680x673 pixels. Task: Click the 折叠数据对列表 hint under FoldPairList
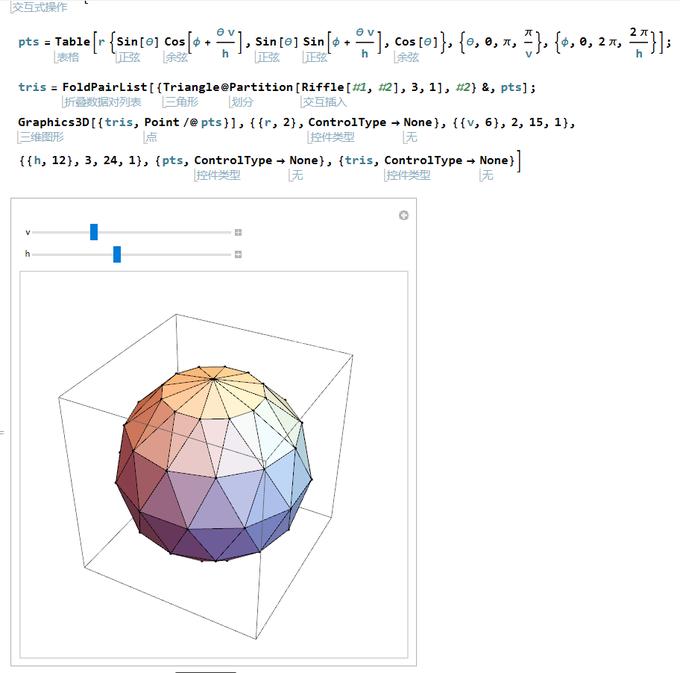(x=101, y=101)
